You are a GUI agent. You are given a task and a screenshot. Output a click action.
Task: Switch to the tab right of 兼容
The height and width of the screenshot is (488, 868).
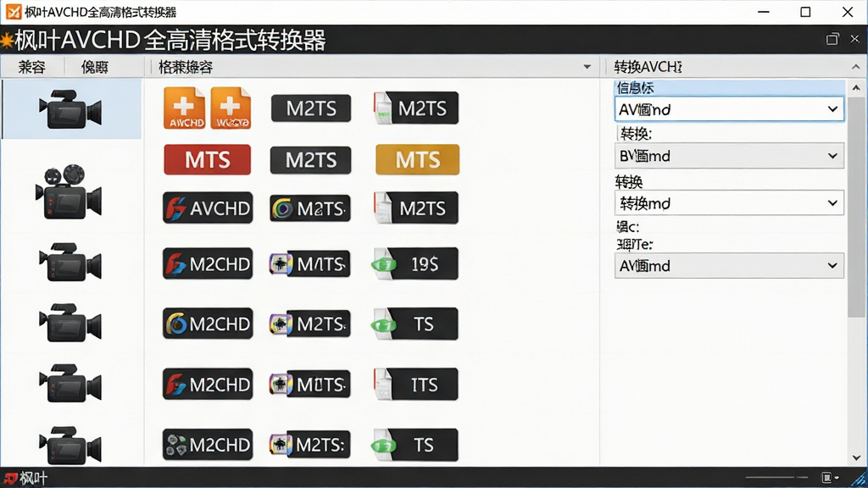click(x=94, y=67)
